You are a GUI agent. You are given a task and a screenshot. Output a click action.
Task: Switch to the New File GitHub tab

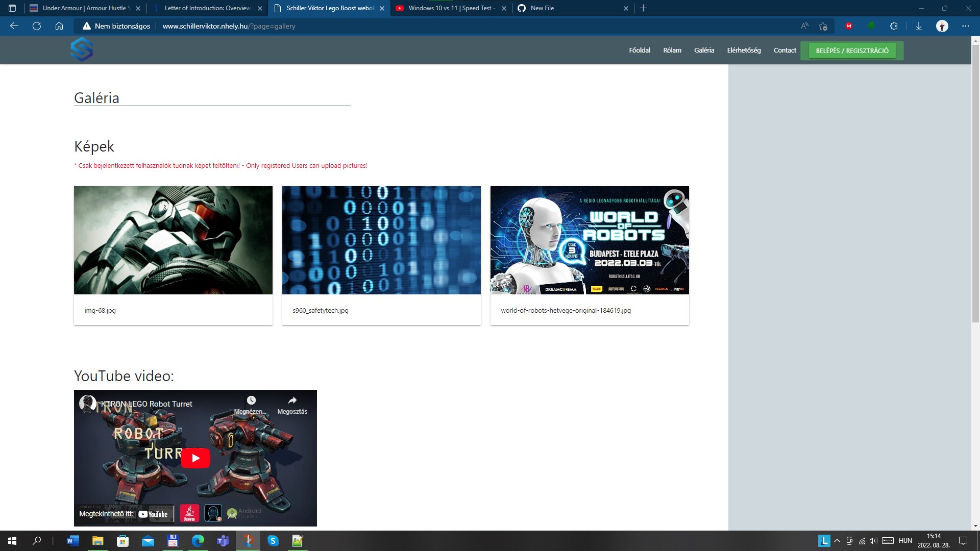point(542,8)
